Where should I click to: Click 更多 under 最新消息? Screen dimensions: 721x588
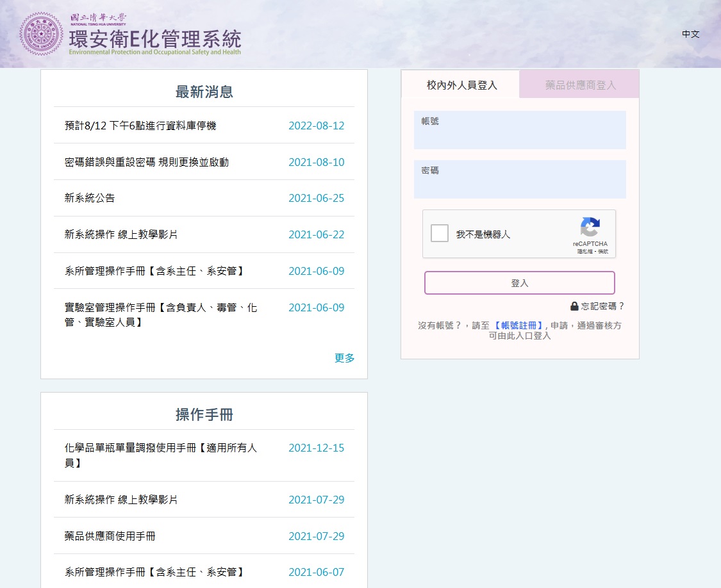click(344, 358)
